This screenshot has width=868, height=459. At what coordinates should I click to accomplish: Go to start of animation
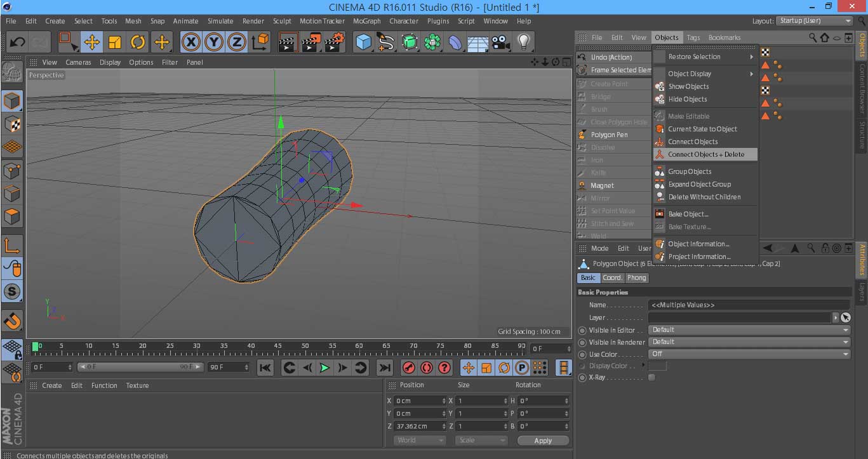pos(265,368)
